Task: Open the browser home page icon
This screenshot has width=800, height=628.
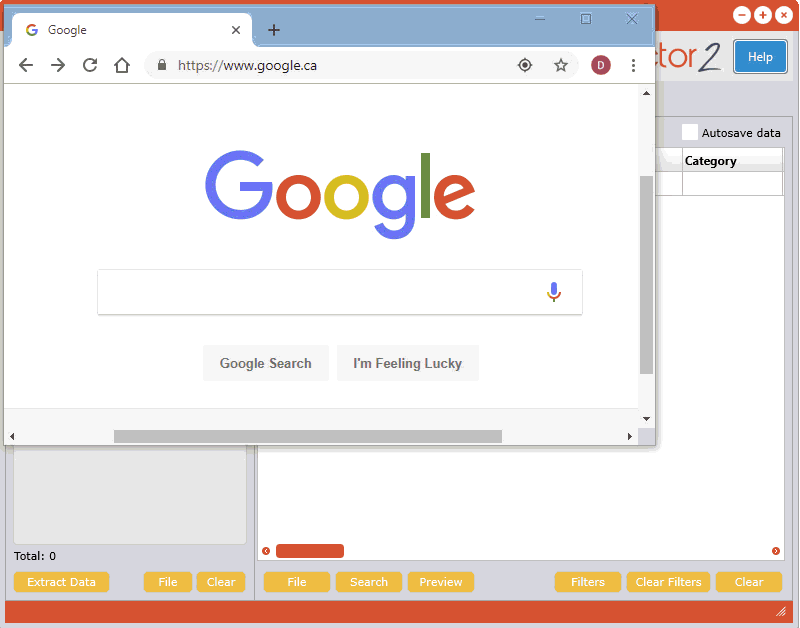Action: tap(122, 65)
